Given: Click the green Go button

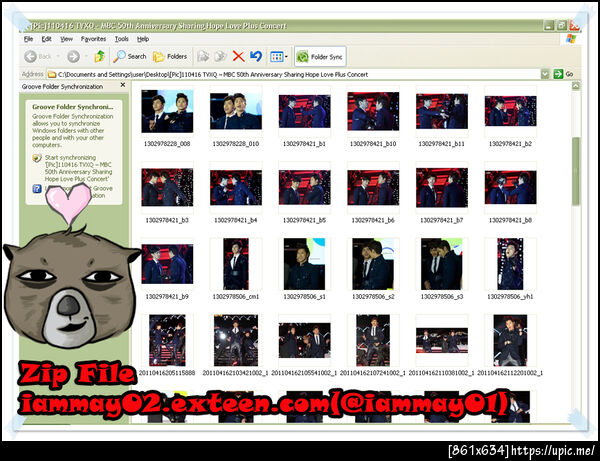Looking at the screenshot, I should [563, 74].
